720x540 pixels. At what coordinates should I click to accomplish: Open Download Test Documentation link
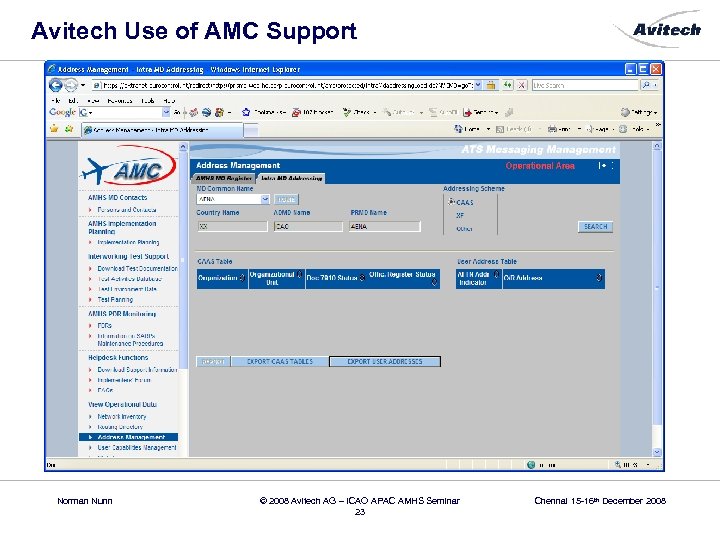(137, 268)
